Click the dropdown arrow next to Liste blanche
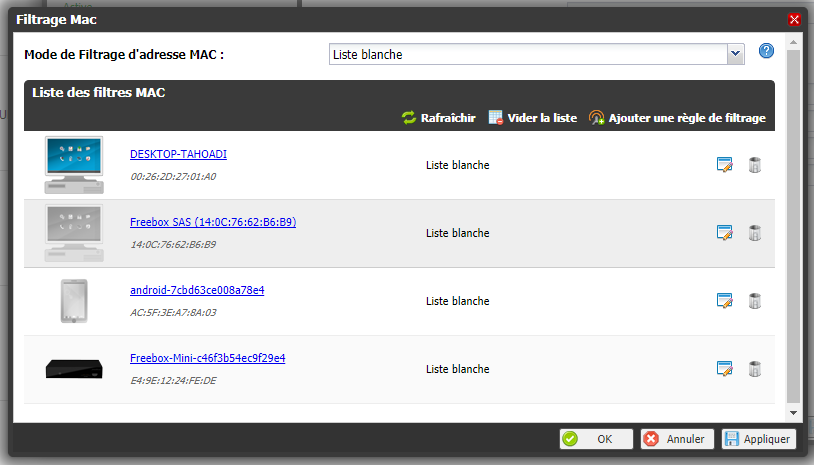 (736, 54)
